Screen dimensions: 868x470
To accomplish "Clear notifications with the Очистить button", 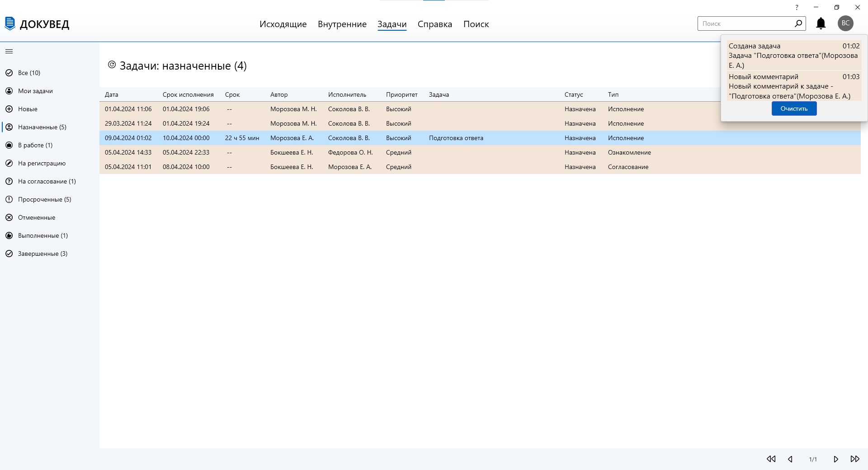I will (794, 108).
